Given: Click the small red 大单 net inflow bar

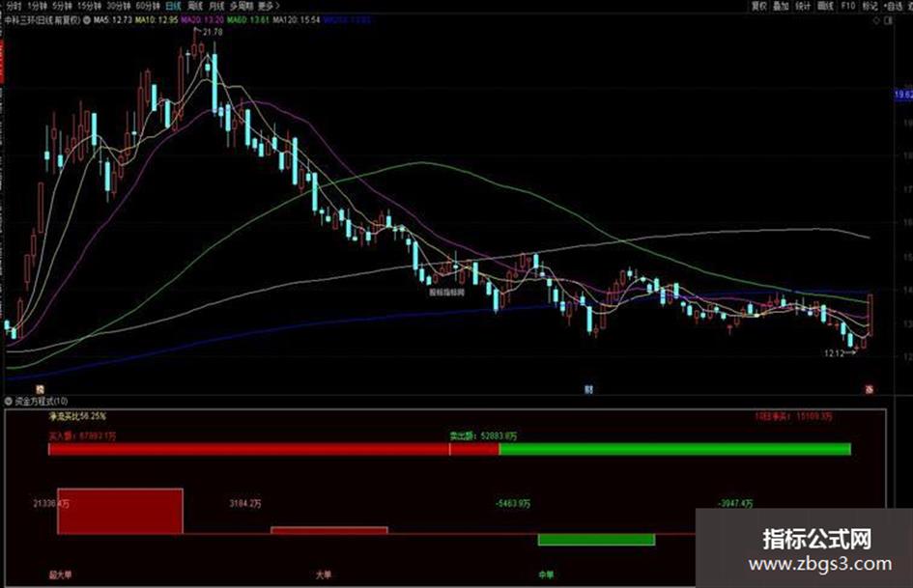Looking at the screenshot, I should click(329, 530).
